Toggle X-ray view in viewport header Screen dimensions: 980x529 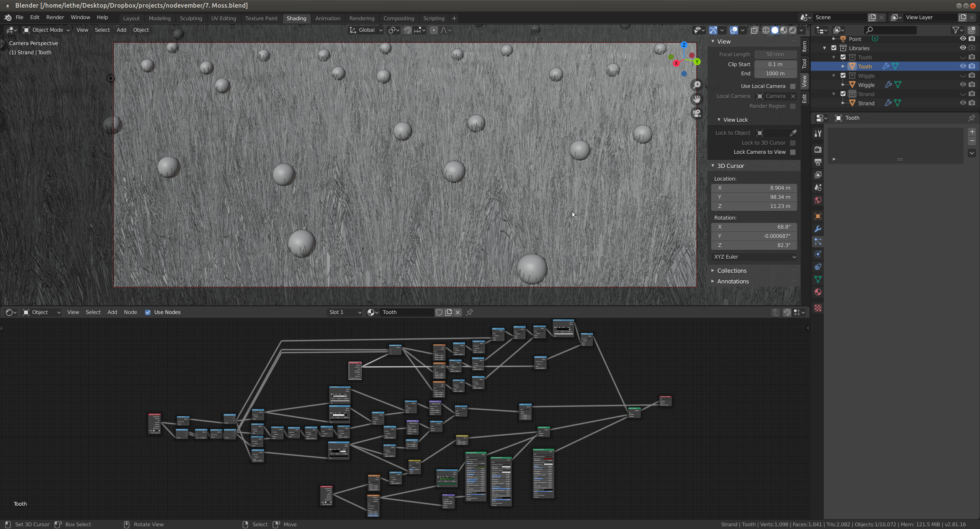[x=754, y=30]
